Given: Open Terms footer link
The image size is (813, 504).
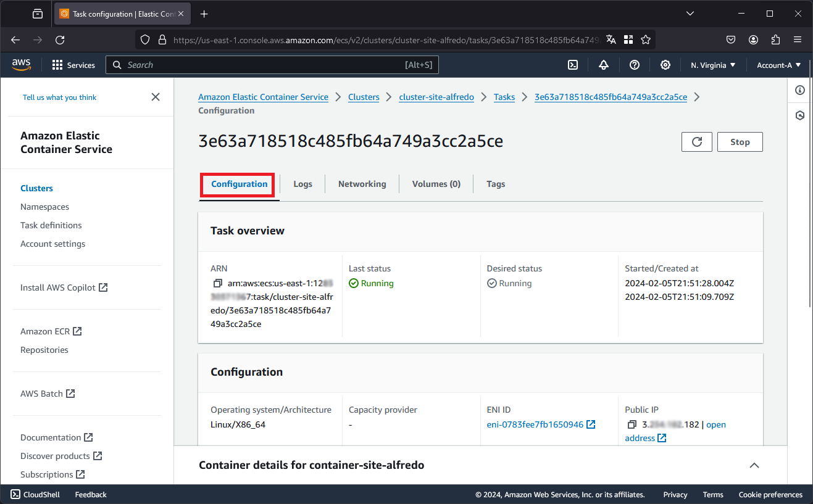Looking at the screenshot, I should click(x=713, y=495).
